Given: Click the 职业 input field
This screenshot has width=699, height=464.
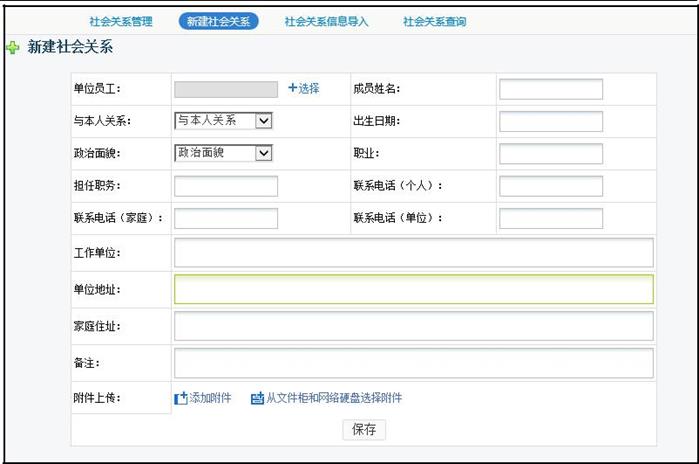Looking at the screenshot, I should [x=551, y=154].
